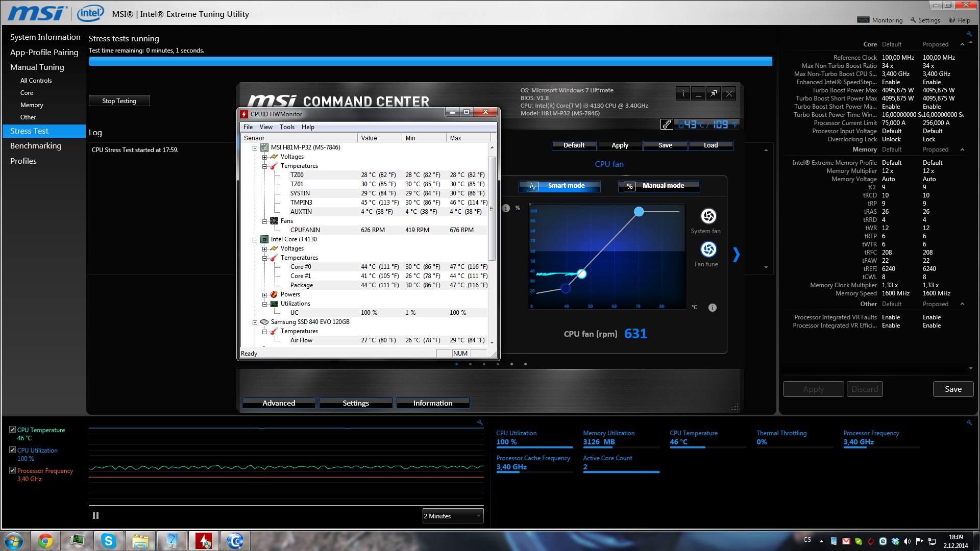The image size is (980, 551).
Task: Click the wrench icon above monitoring graph
Action: [479, 422]
